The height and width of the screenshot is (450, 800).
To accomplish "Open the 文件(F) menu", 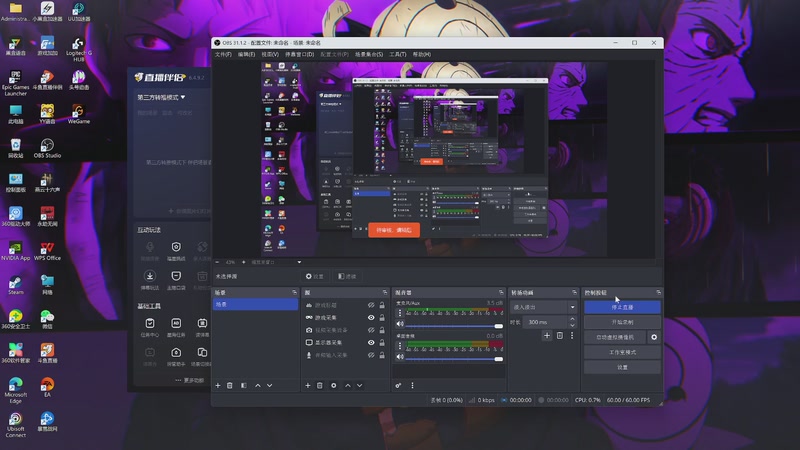I will (x=223, y=54).
